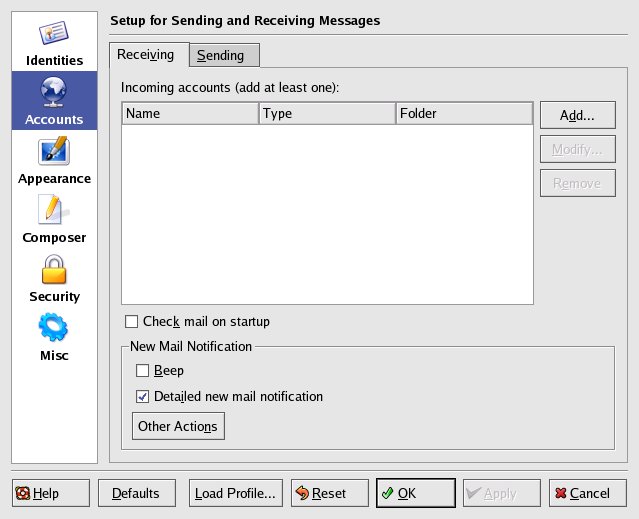Click the Help button

51,493
